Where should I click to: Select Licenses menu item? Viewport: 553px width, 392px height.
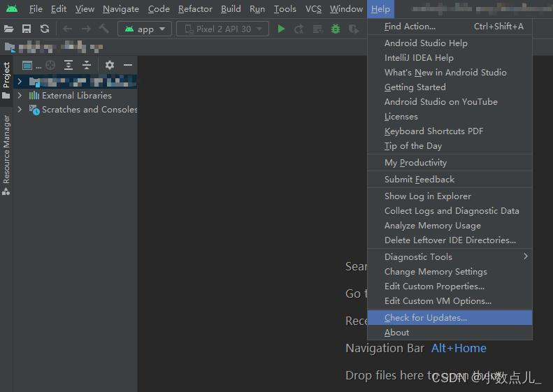450,117
